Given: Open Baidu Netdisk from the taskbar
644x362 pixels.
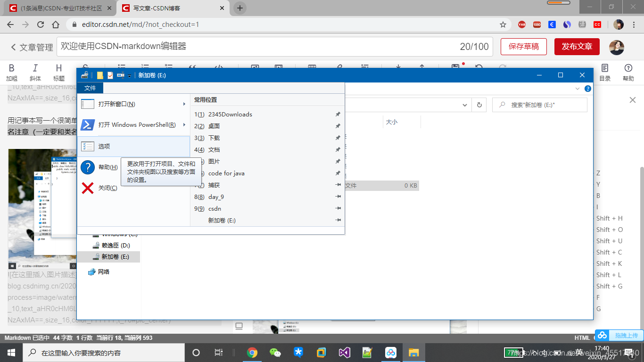Looking at the screenshot, I should point(390,352).
